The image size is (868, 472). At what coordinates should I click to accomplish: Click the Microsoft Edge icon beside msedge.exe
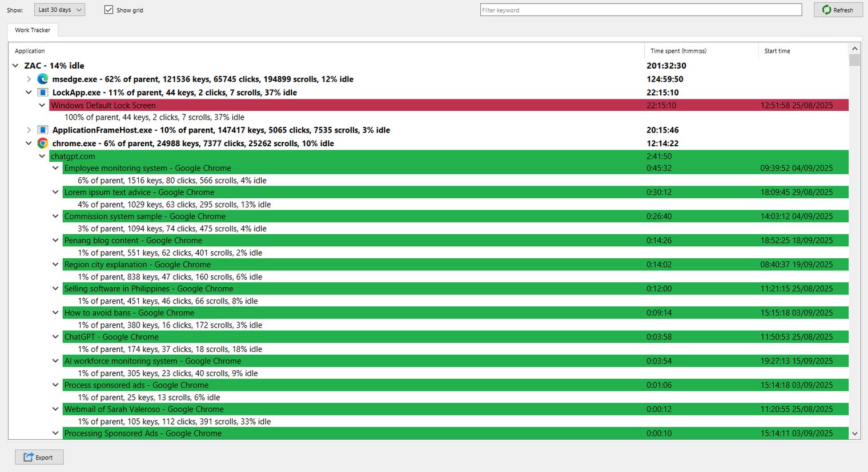click(43, 79)
